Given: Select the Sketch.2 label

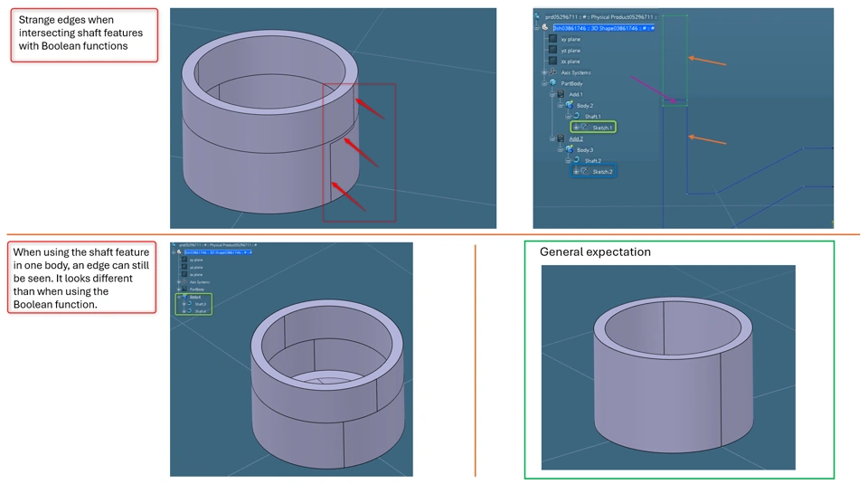Looking at the screenshot, I should 602,172.
